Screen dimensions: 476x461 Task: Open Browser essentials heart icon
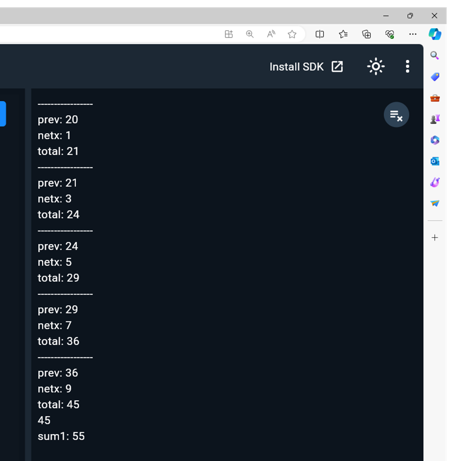(x=389, y=34)
